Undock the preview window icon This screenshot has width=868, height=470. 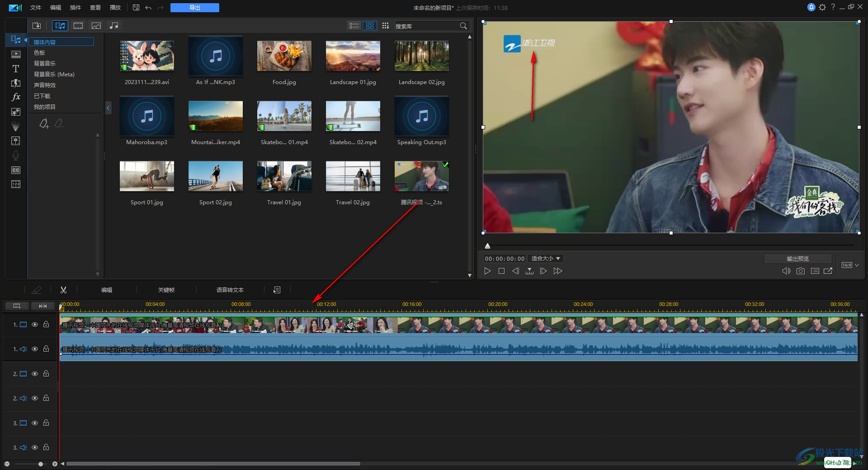pyautogui.click(x=828, y=271)
